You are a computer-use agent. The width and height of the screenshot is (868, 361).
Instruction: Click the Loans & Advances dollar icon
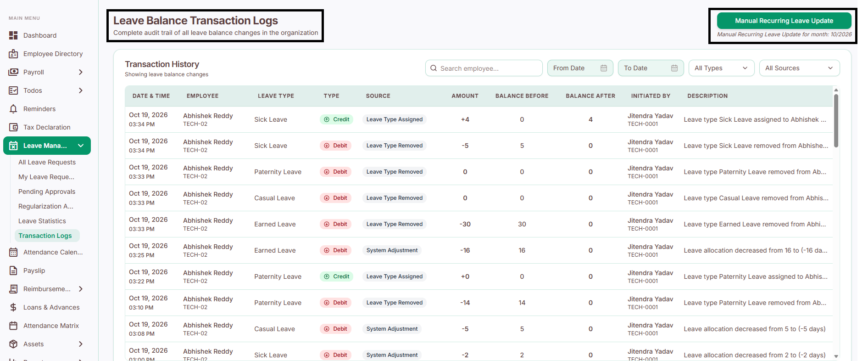coord(13,307)
